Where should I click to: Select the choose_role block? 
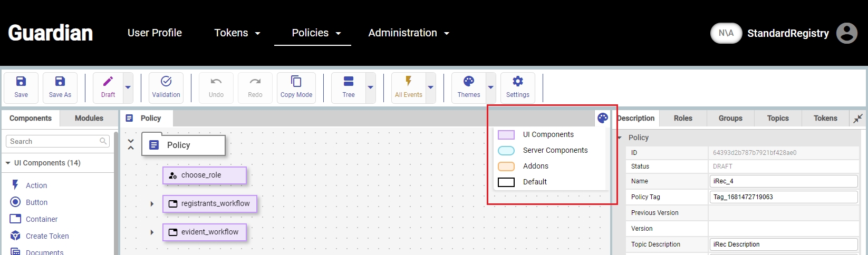coord(204,175)
